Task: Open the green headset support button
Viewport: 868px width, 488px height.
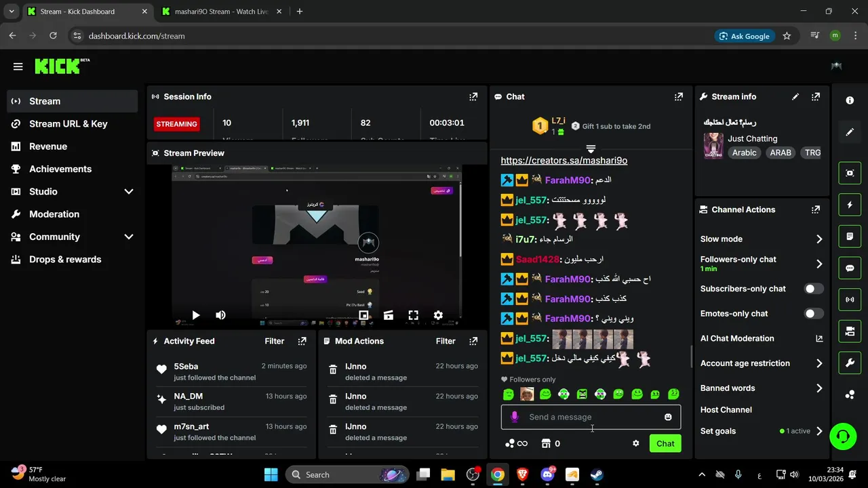Action: pyautogui.click(x=843, y=436)
